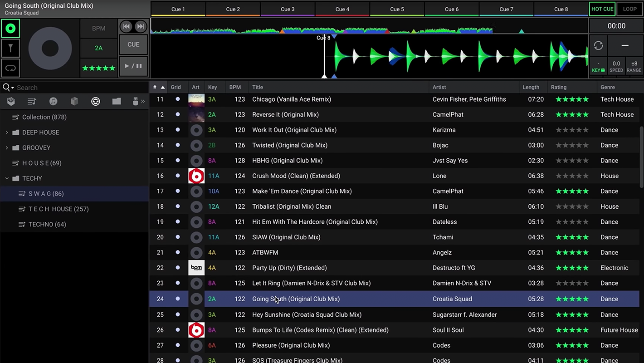Open the search filter dropdown arrow

pyautogui.click(x=13, y=88)
